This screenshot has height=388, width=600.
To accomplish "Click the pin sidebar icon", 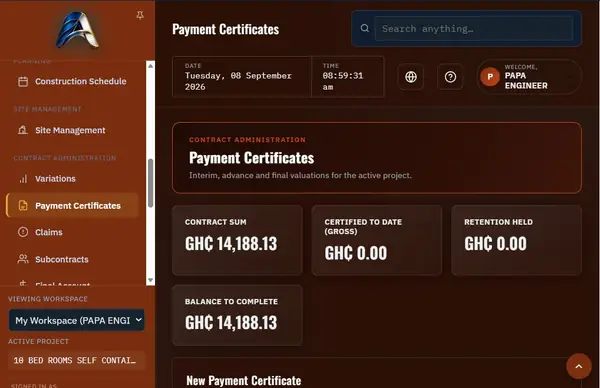I will 140,15.
